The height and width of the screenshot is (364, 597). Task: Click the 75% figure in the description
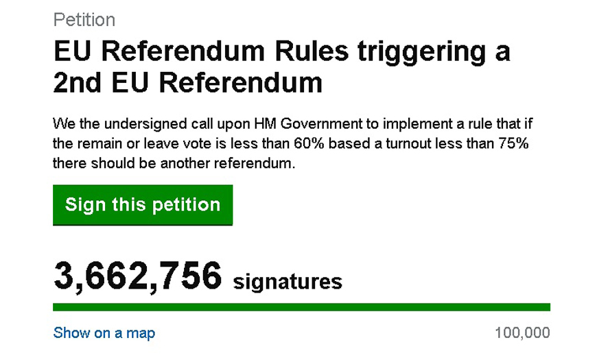click(514, 145)
